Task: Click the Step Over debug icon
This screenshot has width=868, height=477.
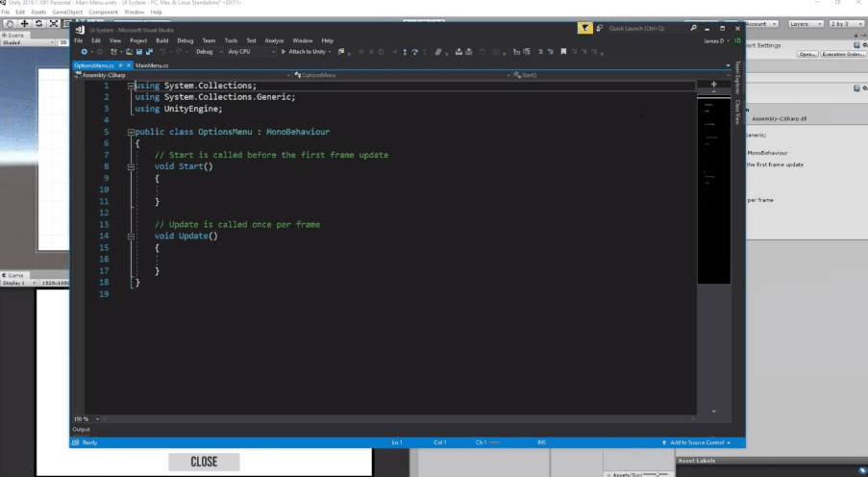Action: 414,52
